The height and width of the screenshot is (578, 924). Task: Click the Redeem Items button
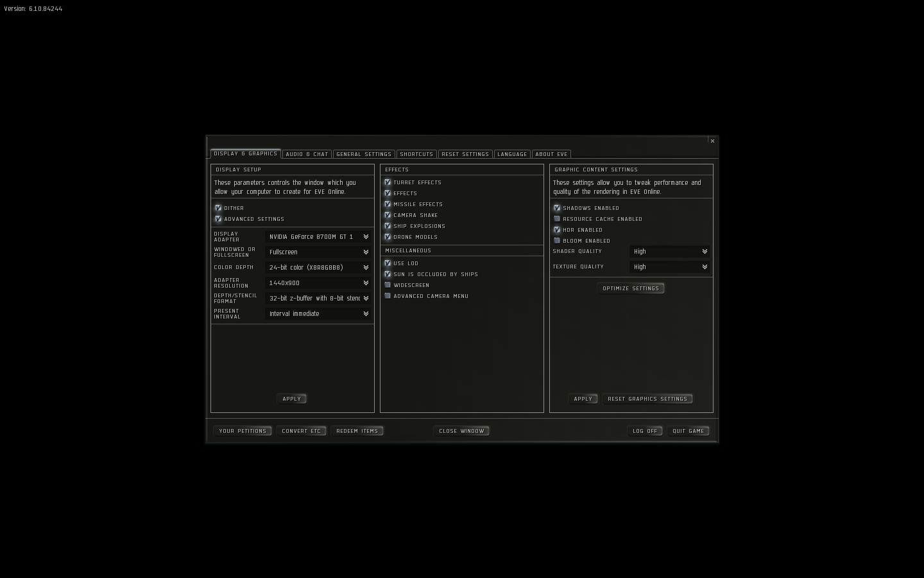[357, 431]
